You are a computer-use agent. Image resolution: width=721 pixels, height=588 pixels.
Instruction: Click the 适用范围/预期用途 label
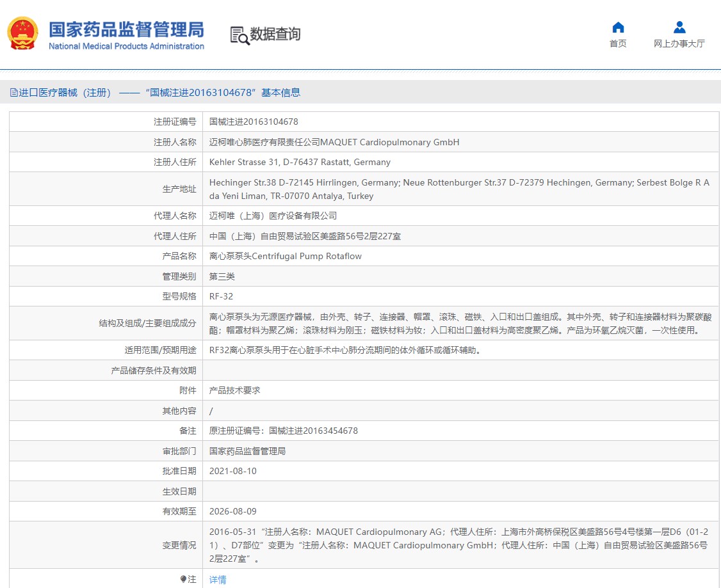pyautogui.click(x=161, y=350)
